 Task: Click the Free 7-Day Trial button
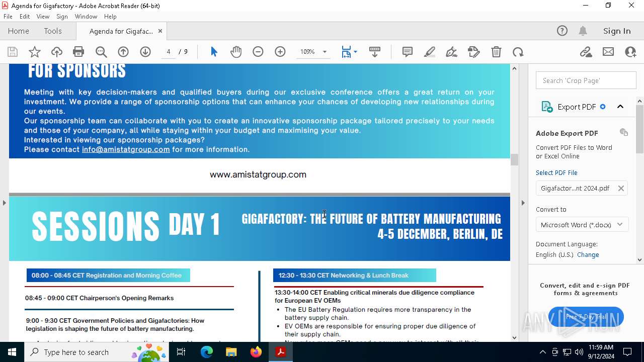point(586,317)
